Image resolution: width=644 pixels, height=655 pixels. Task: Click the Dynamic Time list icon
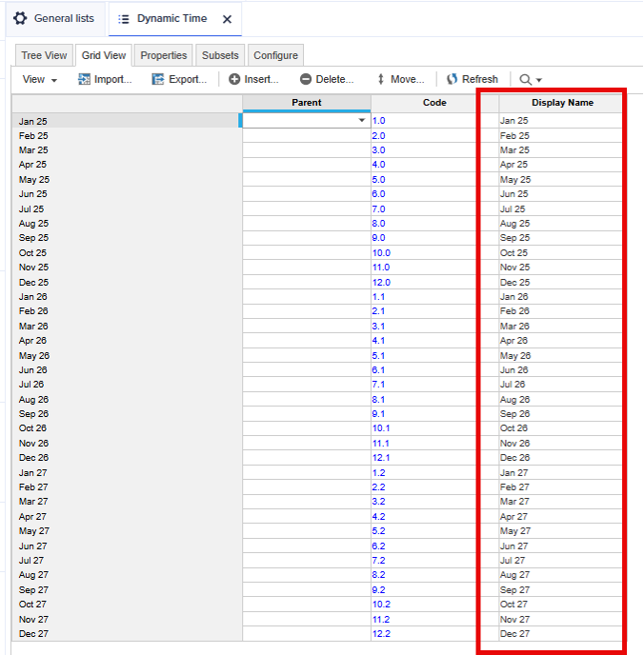pos(123,19)
